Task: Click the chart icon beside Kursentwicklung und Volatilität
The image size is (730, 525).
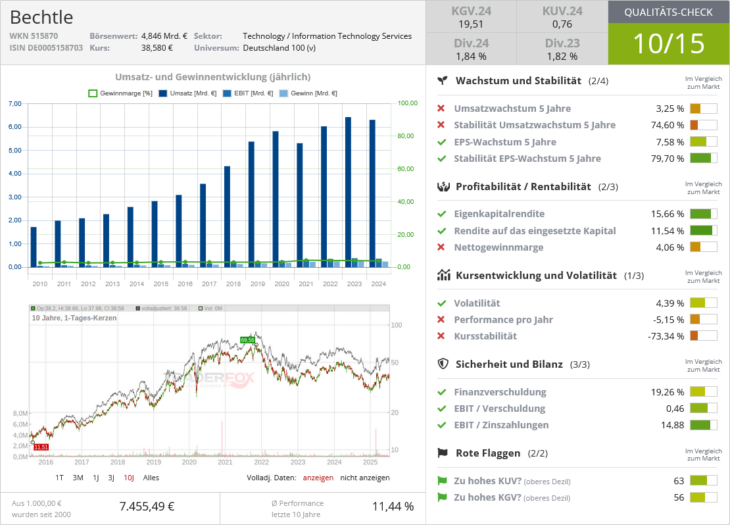Action: point(444,275)
